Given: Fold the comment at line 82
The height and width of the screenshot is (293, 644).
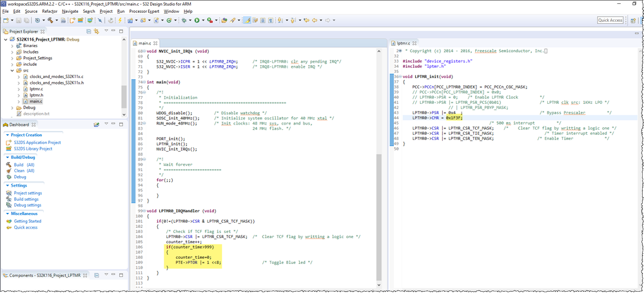Looking at the screenshot, I should coord(145,123).
